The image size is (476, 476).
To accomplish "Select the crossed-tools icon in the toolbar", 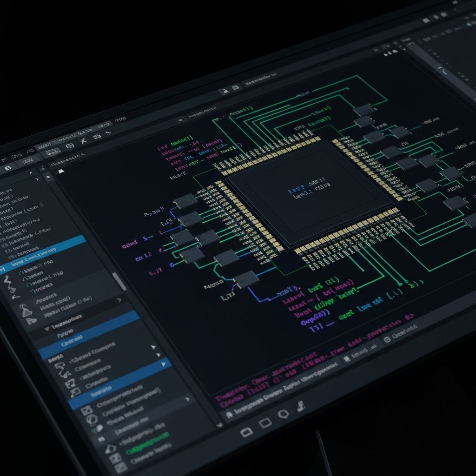I will click(x=83, y=141).
